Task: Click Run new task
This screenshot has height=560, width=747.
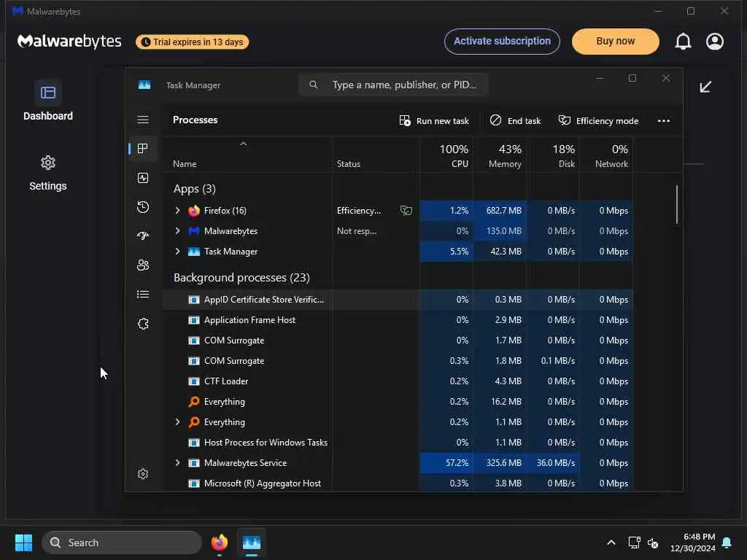Action: pos(434,121)
